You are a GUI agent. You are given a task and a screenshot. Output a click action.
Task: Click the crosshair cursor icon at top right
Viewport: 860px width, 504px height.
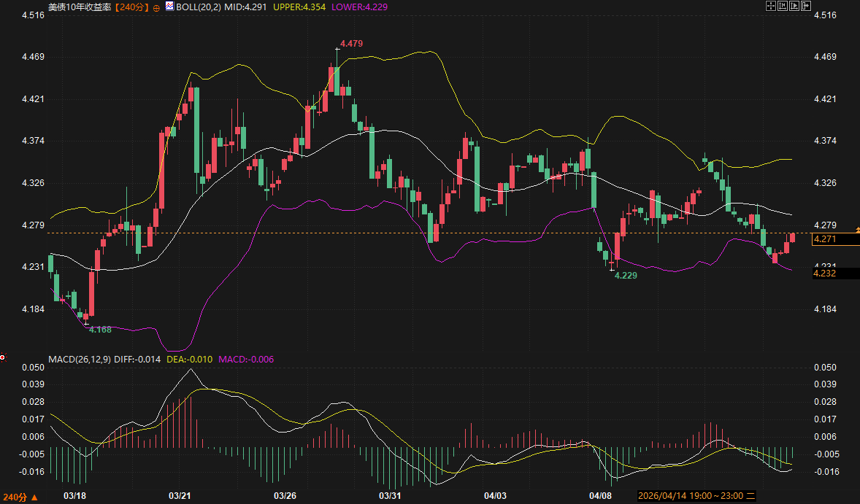[770, 6]
